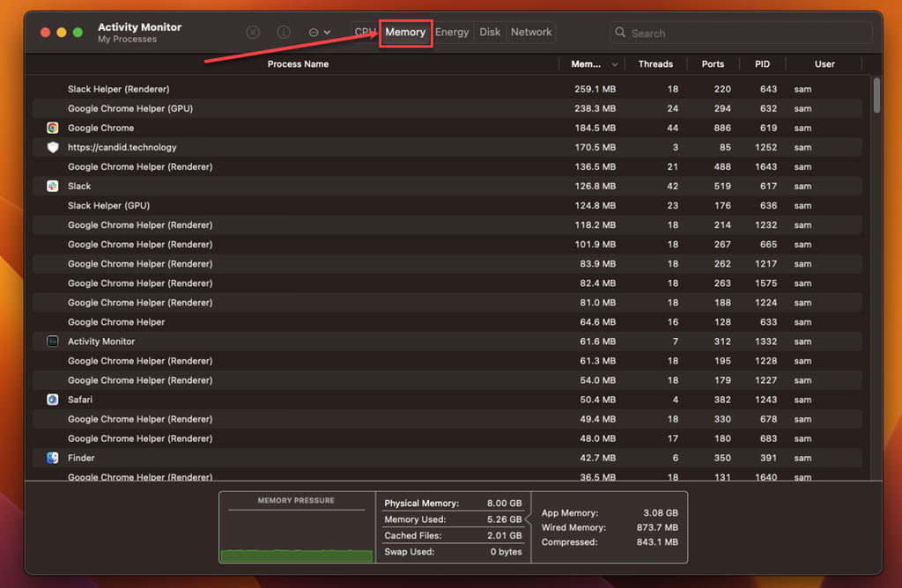Sort by Process Name column
Screen dimensions: 902x588
coord(298,63)
